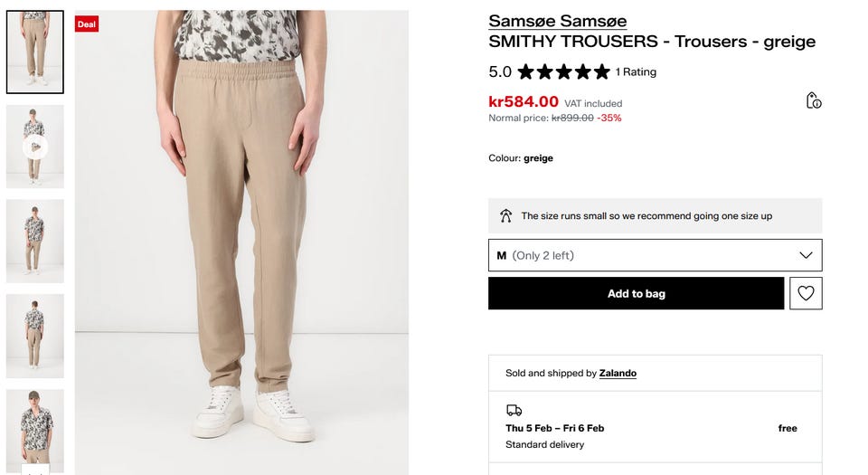Click the size runs small notice
This screenshot has height=475, width=868.
coord(646,216)
